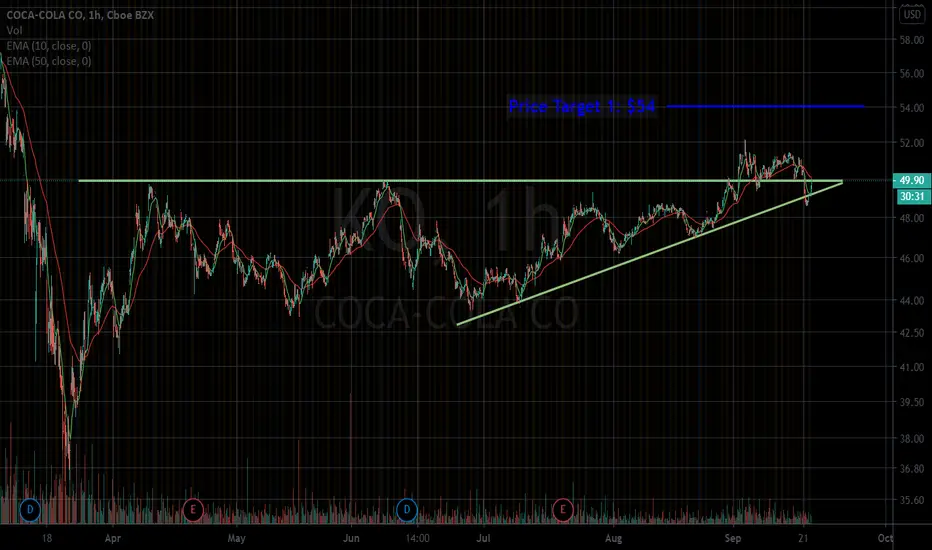The width and height of the screenshot is (932, 550).
Task: Select the EMA (10, close, 0) legend
Action: pos(49,46)
